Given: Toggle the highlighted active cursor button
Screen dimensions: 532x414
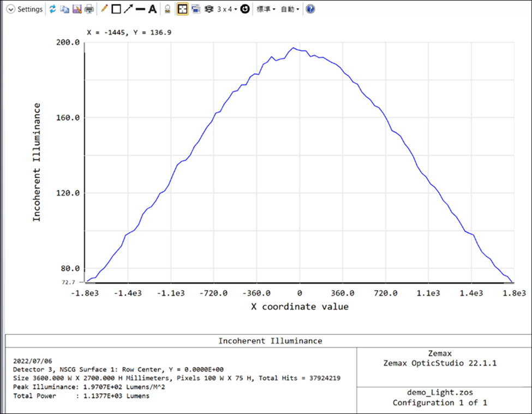Looking at the screenshot, I should tap(182, 9).
